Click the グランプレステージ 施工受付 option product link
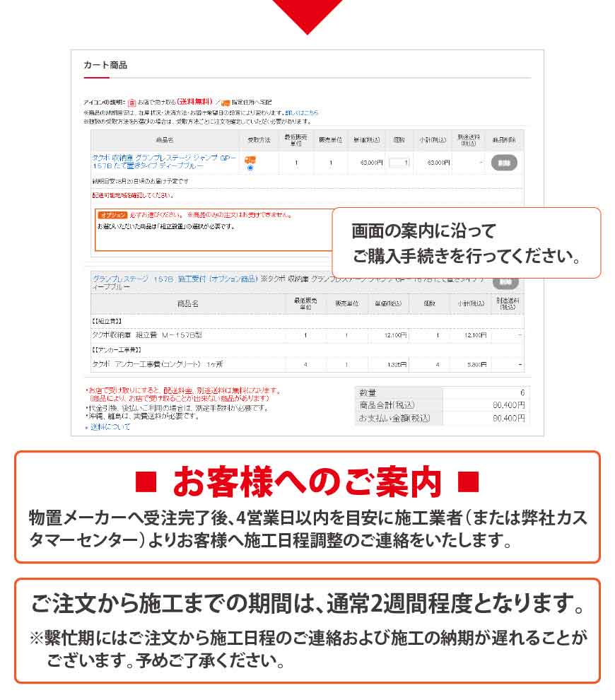The height and width of the screenshot is (700, 615). click(x=175, y=279)
